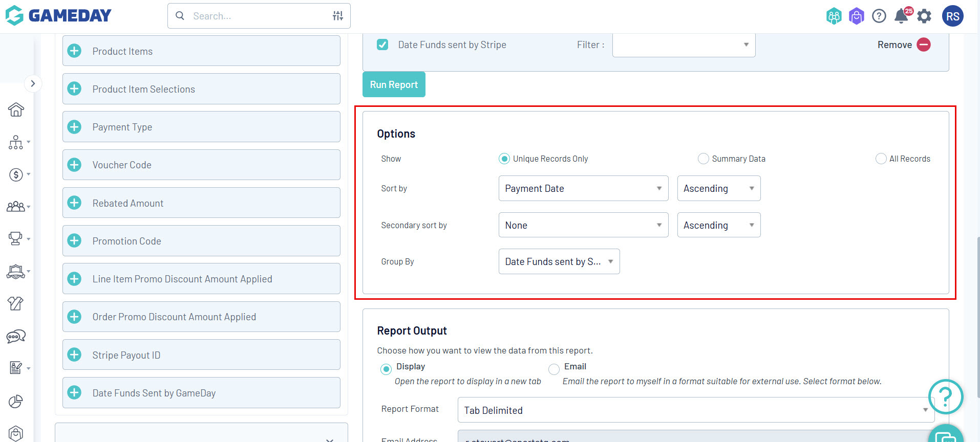
Task: Open the dollar finances sidebar icon
Action: 16,174
